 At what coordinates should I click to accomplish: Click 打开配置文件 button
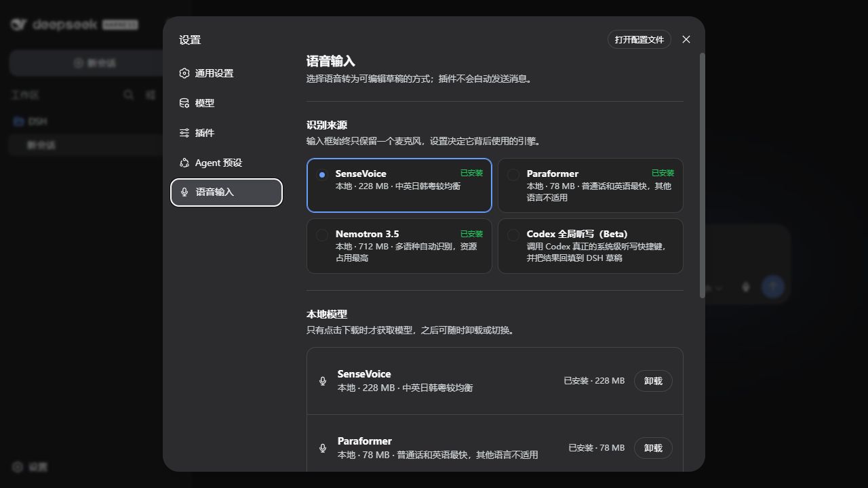(639, 39)
